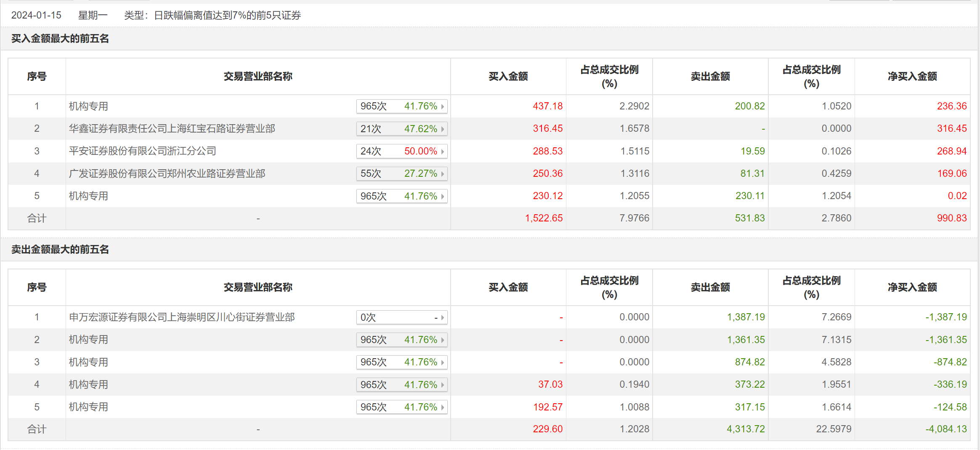Click the arrow icon beside 24次 50.00%
Screen dimensions: 980x450
tap(443, 151)
